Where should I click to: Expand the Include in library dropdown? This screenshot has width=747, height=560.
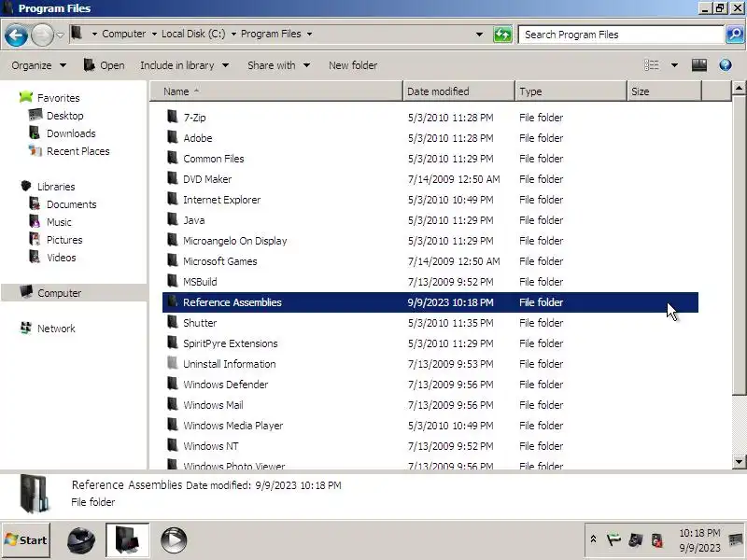pyautogui.click(x=184, y=65)
